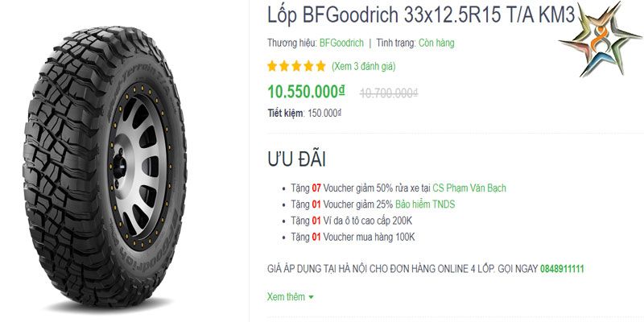Click the BFGoodrich tire product image
The width and height of the screenshot is (644, 322).
[x=105, y=166]
